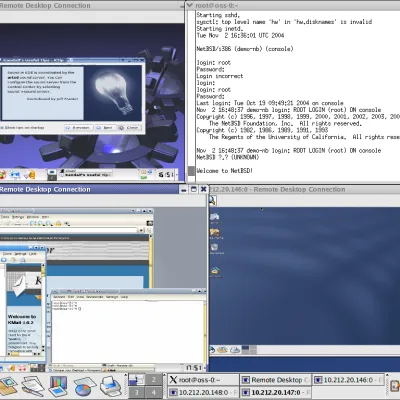The height and width of the screenshot is (400, 400).
Task: Activate the 10.212.20.148:0 taskbar entry
Action: coord(203,392)
